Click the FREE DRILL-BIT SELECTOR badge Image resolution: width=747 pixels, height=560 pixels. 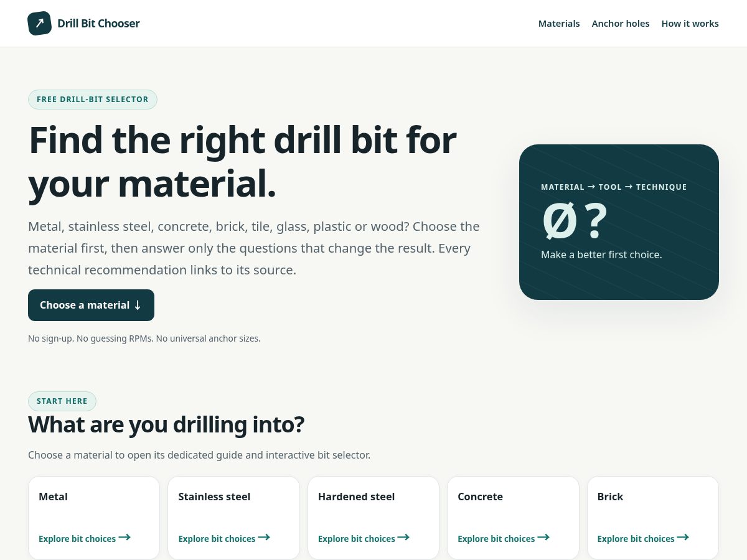[93, 100]
